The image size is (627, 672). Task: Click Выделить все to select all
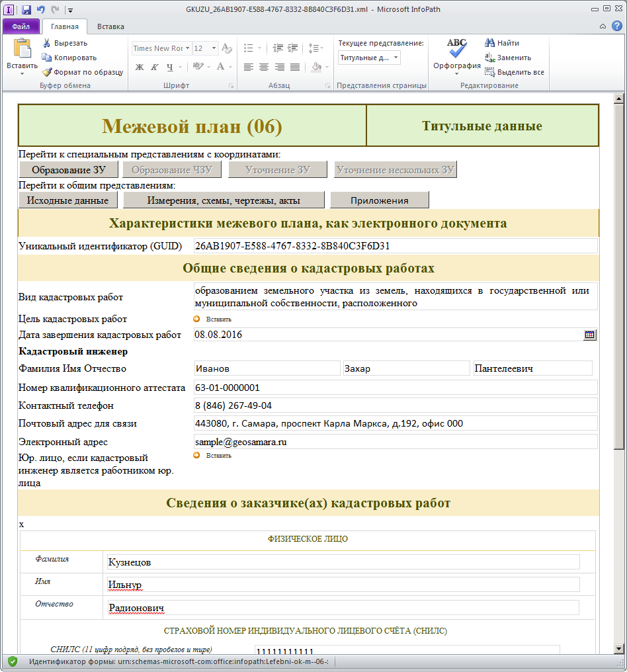pos(515,73)
